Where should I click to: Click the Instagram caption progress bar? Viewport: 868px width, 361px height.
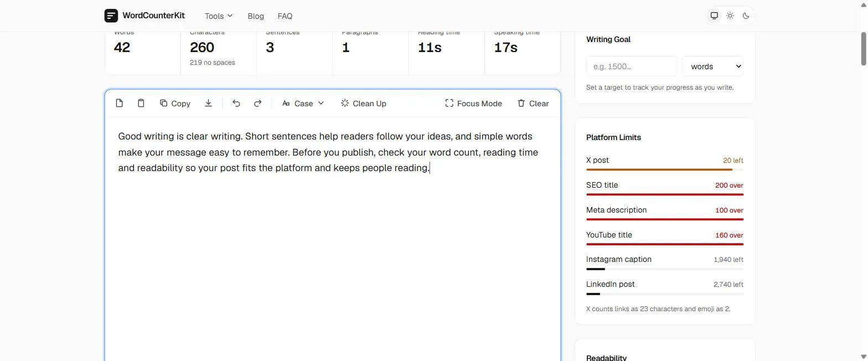(665, 269)
